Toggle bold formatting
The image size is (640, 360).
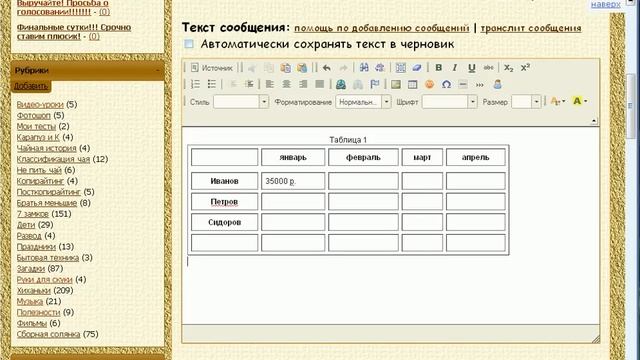pyautogui.click(x=438, y=68)
